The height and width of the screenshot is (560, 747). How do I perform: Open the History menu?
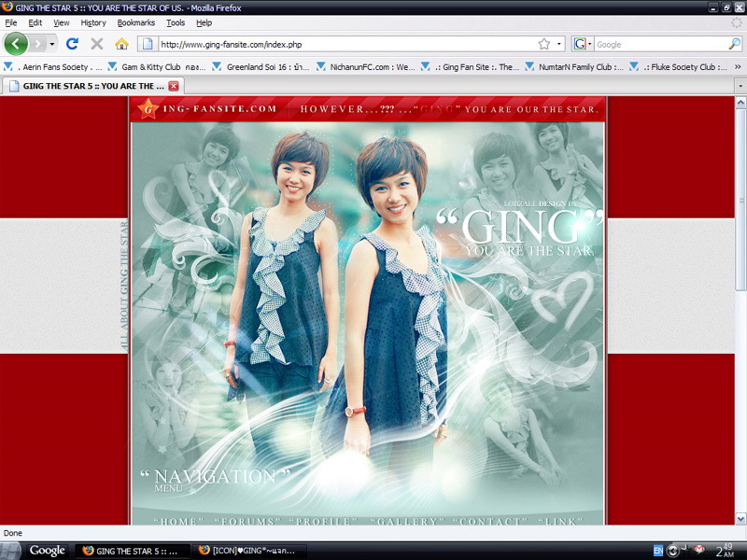coord(93,22)
